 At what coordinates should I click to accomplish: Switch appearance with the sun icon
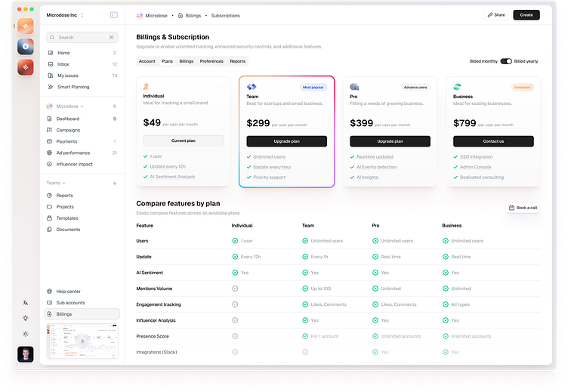pyautogui.click(x=26, y=333)
